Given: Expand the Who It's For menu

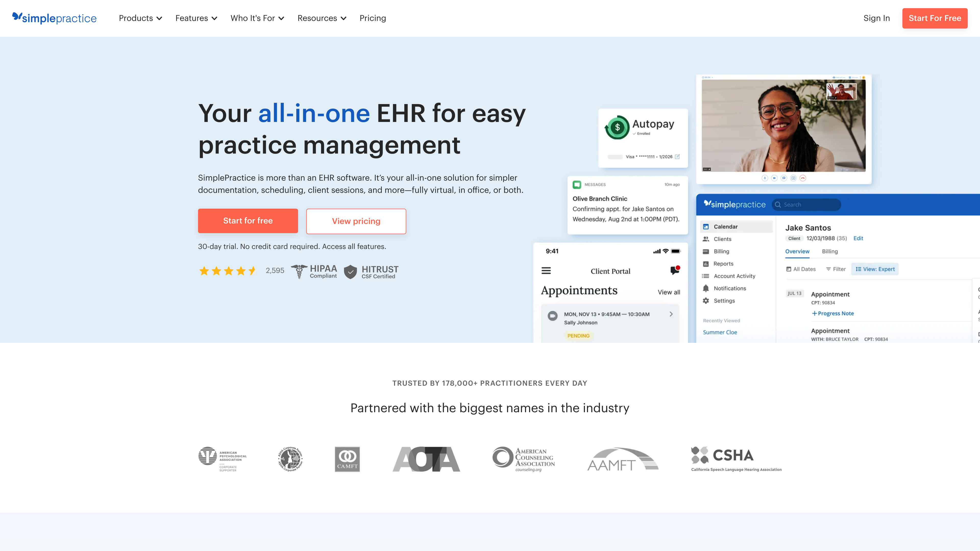Looking at the screenshot, I should [x=257, y=18].
